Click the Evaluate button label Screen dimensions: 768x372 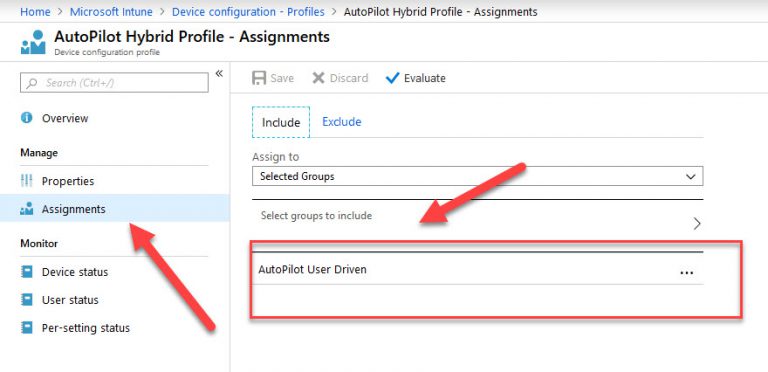tap(425, 78)
